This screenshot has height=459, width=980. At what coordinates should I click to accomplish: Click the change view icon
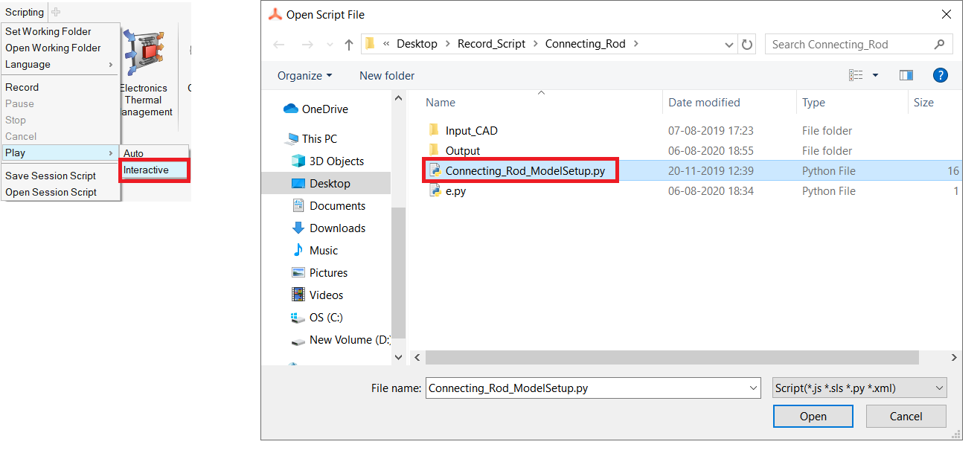point(856,75)
